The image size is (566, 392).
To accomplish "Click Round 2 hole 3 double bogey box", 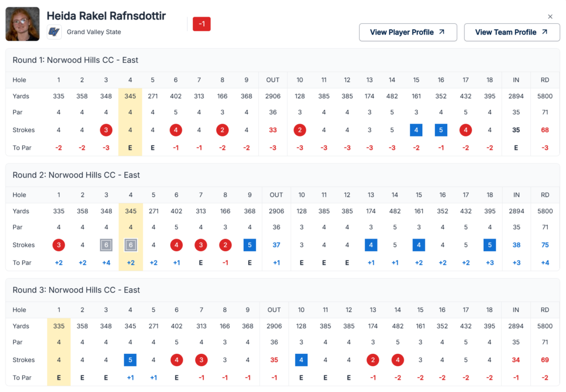I will pos(107,245).
